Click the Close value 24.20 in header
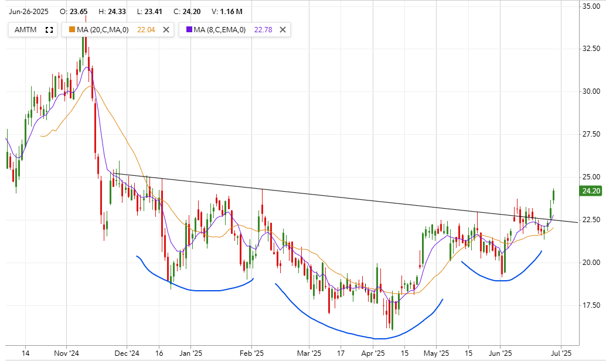The image size is (606, 364). coord(192,12)
